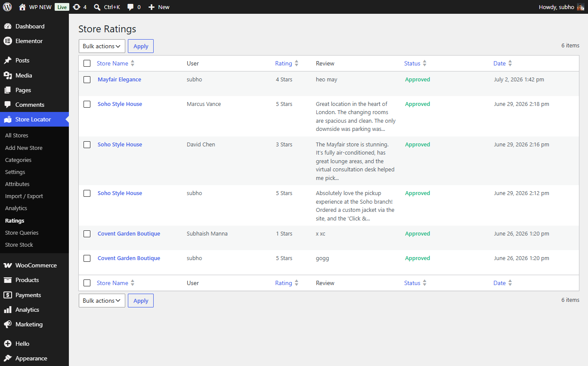
Task: Check the June 29 2:12 pm row checkbox
Action: 87,193
